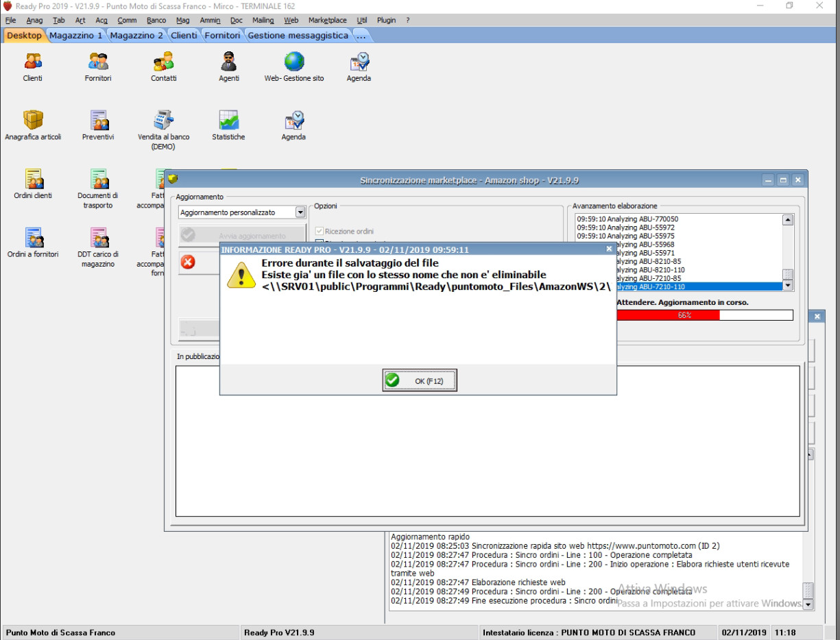This screenshot has width=840, height=640.
Task: Switch to the Magazzino 1 tab
Action: coord(76,35)
